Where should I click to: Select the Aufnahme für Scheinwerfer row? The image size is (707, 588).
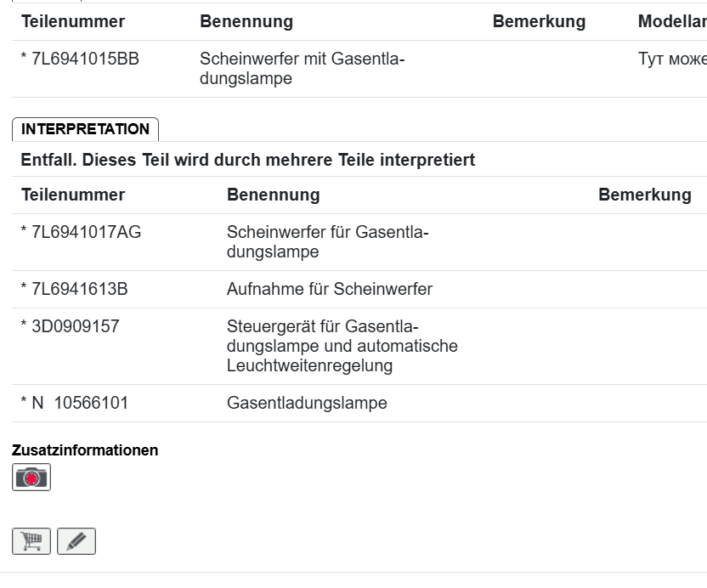click(329, 289)
